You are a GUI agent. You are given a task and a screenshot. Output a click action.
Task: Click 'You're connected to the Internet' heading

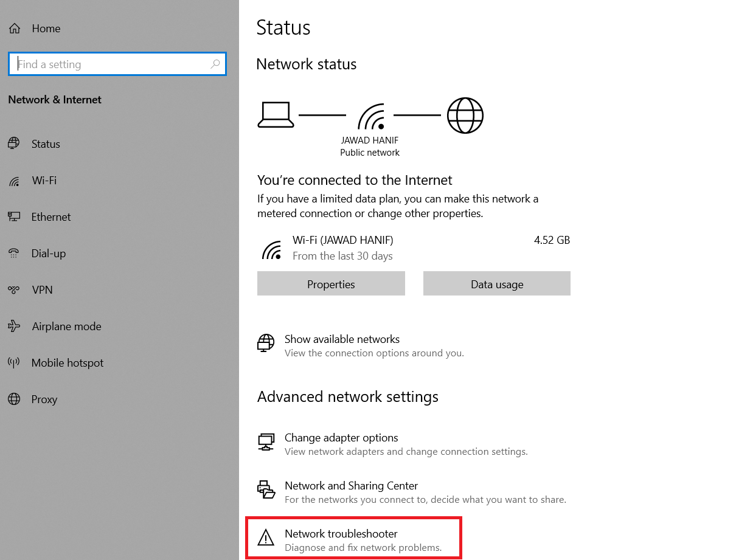(355, 180)
